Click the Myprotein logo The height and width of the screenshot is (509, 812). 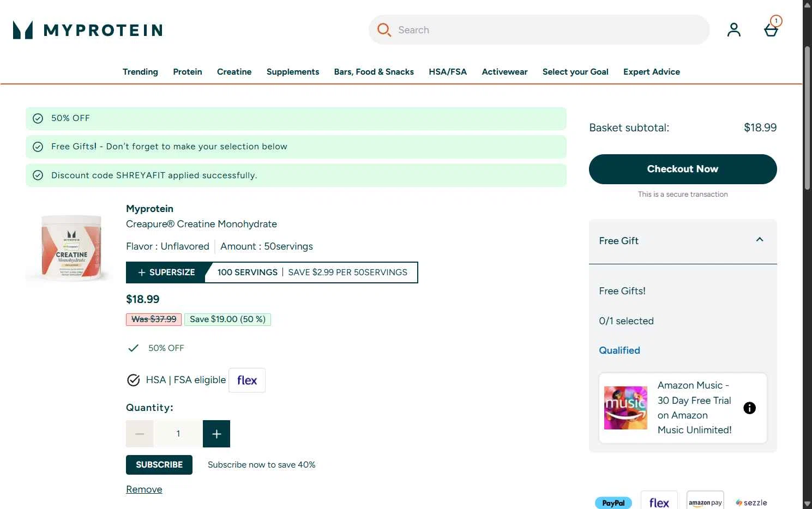tap(88, 30)
